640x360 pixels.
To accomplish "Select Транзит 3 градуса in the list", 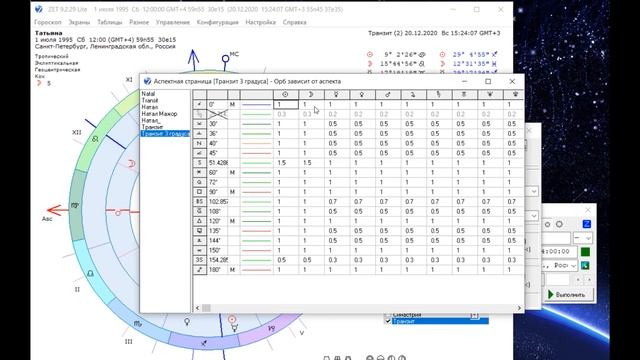I will 165,134.
